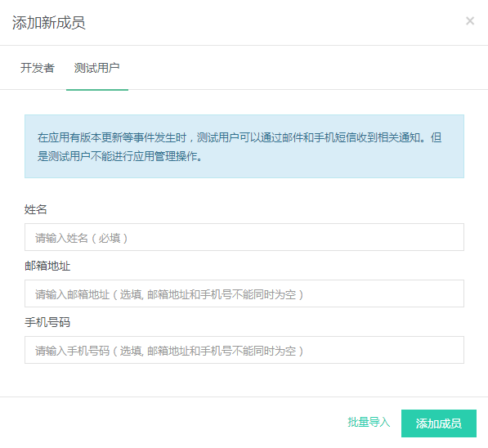
Task: Focus the 姓名 input field
Action: pos(244,237)
